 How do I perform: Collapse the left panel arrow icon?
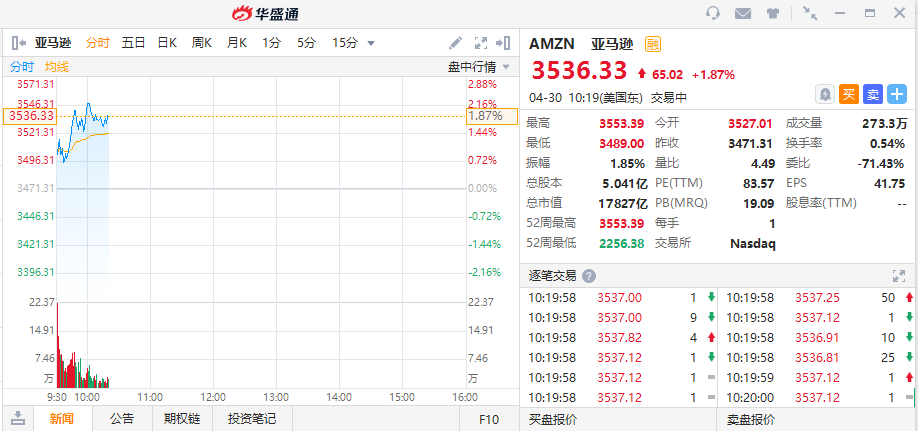click(18, 43)
